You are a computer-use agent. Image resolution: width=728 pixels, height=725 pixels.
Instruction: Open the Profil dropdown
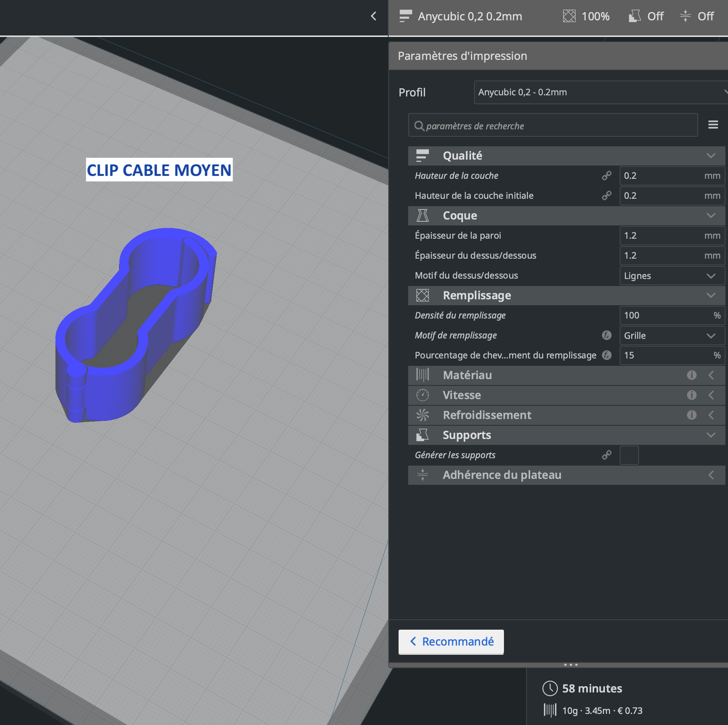point(600,92)
